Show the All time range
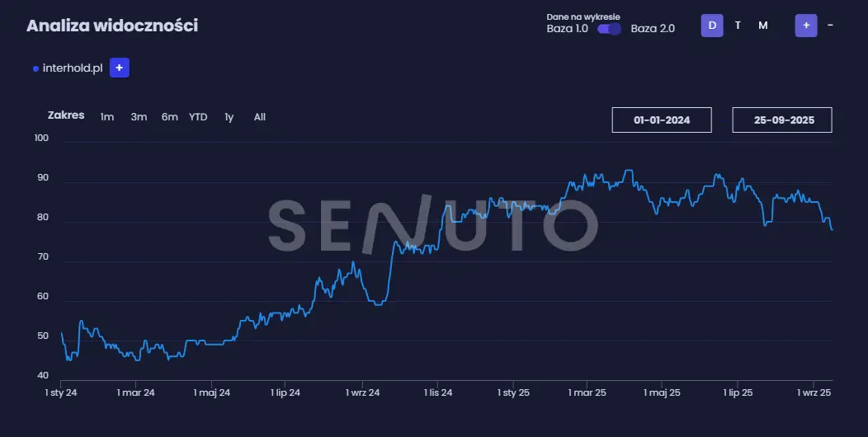The width and height of the screenshot is (868, 437). coord(260,117)
